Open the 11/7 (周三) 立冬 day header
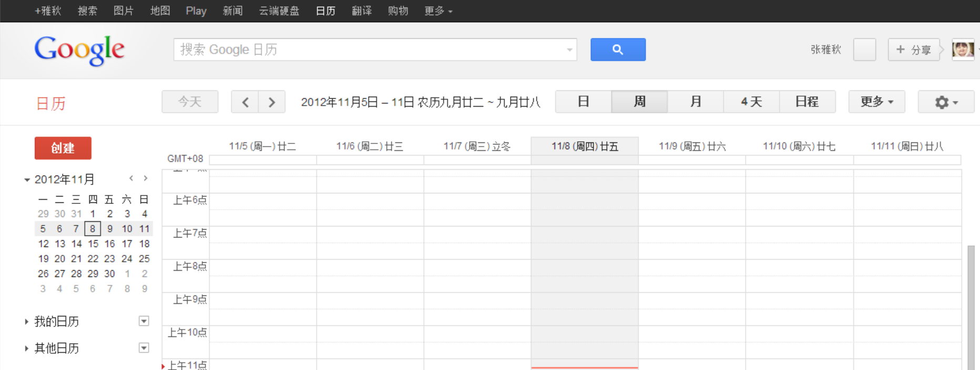The image size is (980, 370). pos(477,146)
